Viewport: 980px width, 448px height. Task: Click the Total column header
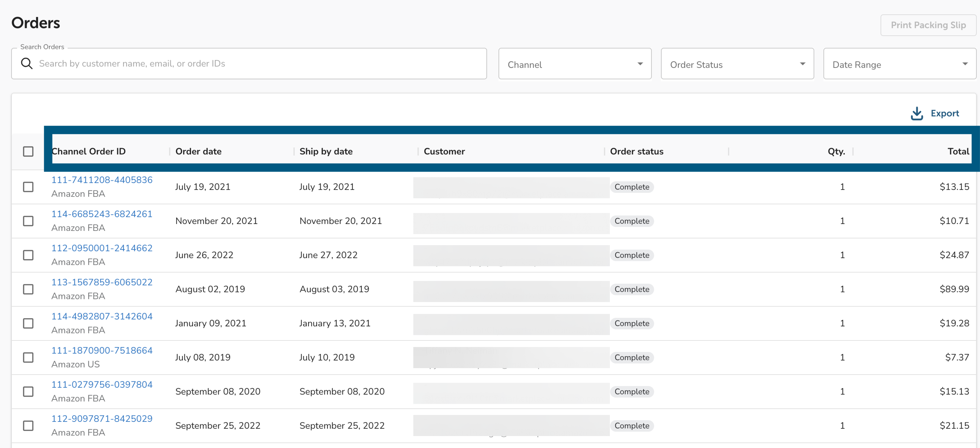(957, 151)
